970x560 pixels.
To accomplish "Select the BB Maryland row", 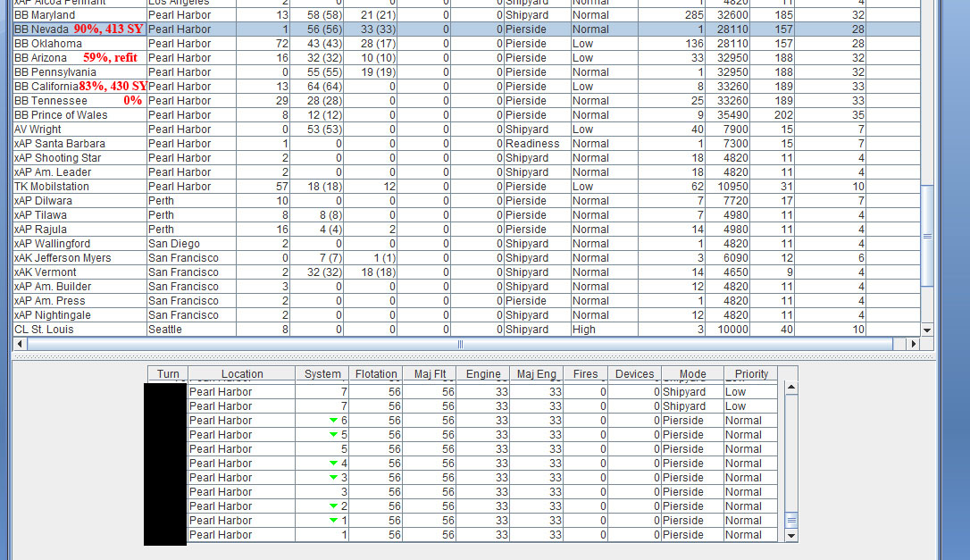I will click(x=466, y=15).
